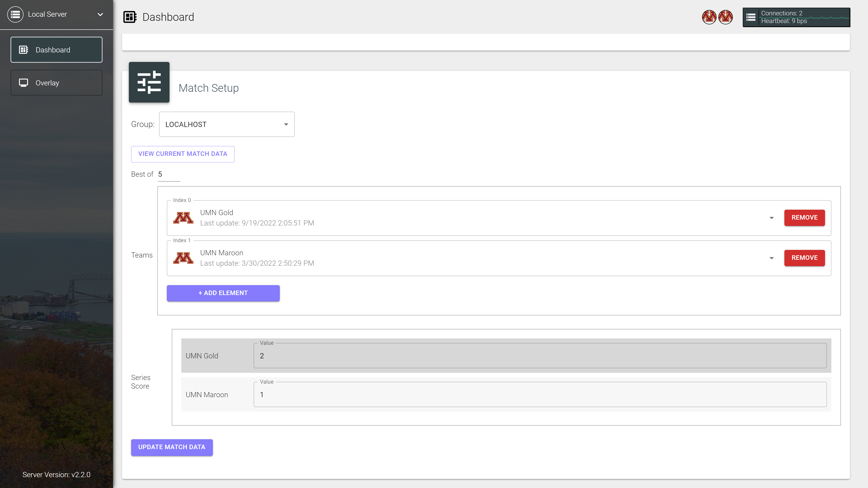Focus the Best of number field
The height and width of the screenshot is (488, 868).
(169, 174)
